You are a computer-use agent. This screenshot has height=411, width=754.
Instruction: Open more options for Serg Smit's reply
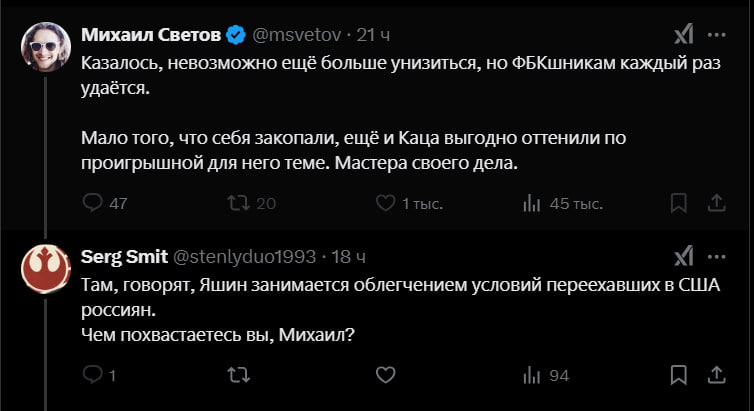tap(716, 256)
